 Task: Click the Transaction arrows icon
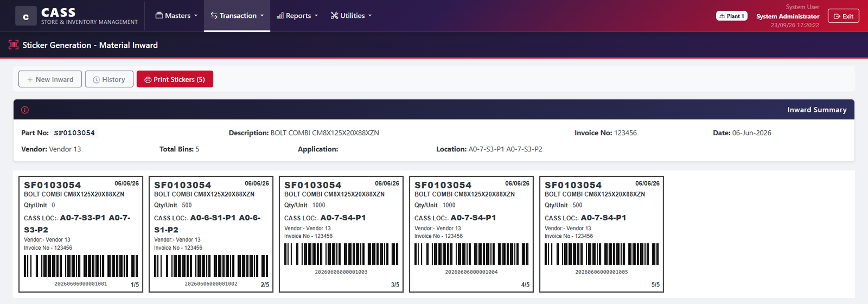214,16
